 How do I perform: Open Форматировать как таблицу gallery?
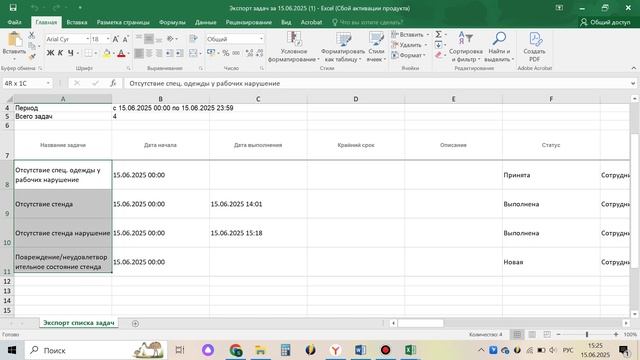(343, 47)
